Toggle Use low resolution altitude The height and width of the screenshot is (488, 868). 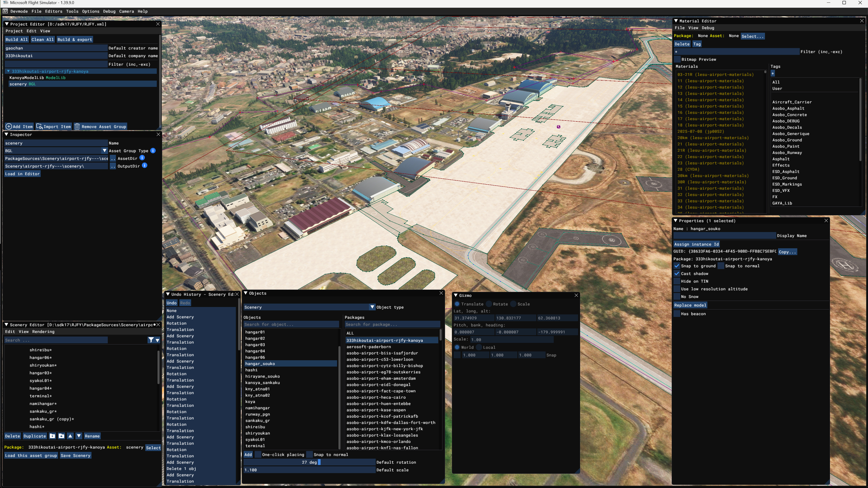[677, 289]
